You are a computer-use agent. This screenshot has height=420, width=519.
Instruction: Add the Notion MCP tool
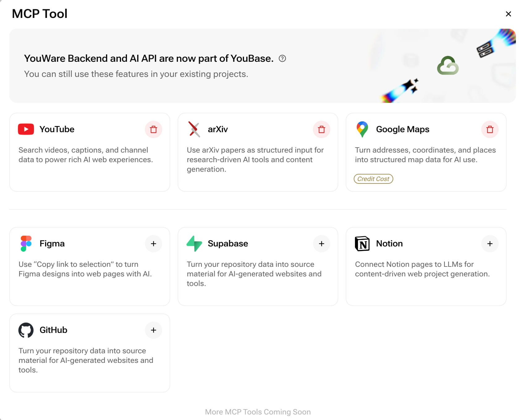click(x=490, y=244)
